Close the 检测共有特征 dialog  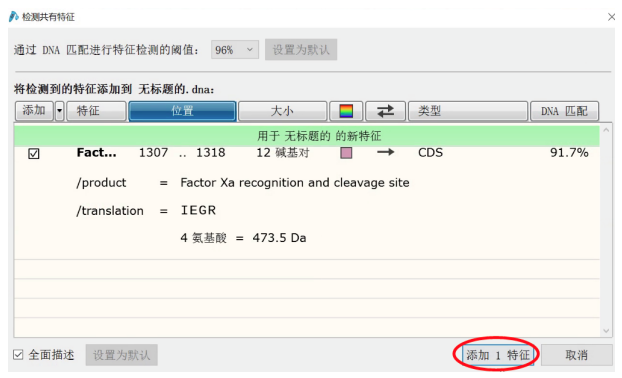[x=611, y=17]
